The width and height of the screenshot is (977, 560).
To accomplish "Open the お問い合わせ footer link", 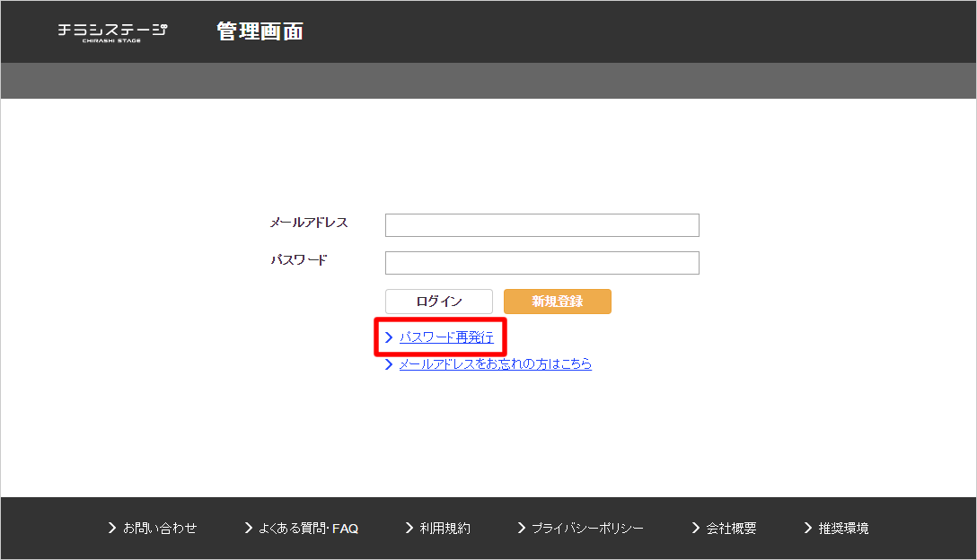I will pyautogui.click(x=160, y=529).
